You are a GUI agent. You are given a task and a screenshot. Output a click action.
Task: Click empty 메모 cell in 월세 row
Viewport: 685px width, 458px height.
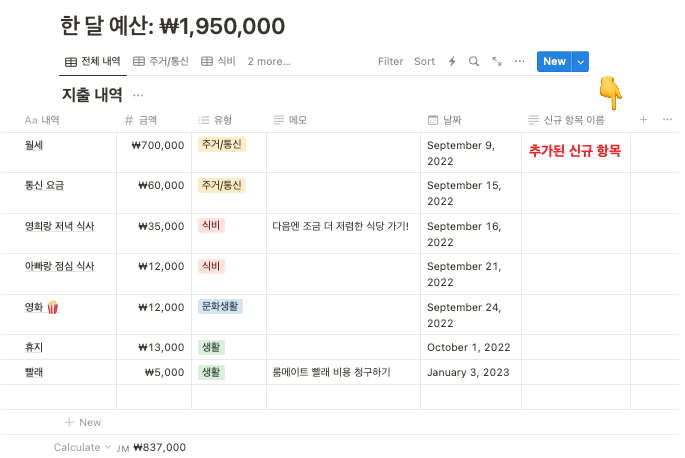tap(343, 153)
